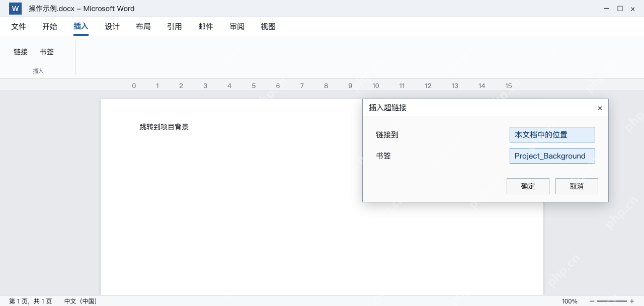Click the Project_Background bookmark field

(x=552, y=156)
